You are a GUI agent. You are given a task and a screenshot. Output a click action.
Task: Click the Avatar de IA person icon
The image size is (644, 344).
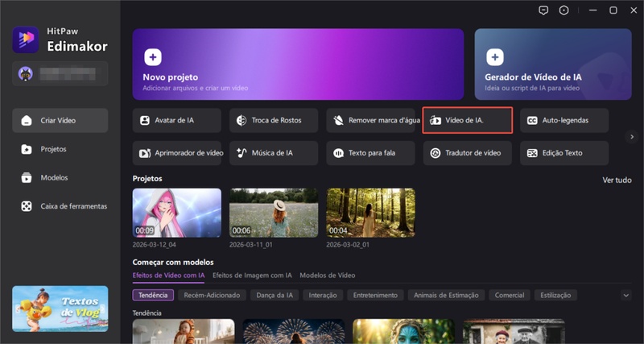coord(145,120)
